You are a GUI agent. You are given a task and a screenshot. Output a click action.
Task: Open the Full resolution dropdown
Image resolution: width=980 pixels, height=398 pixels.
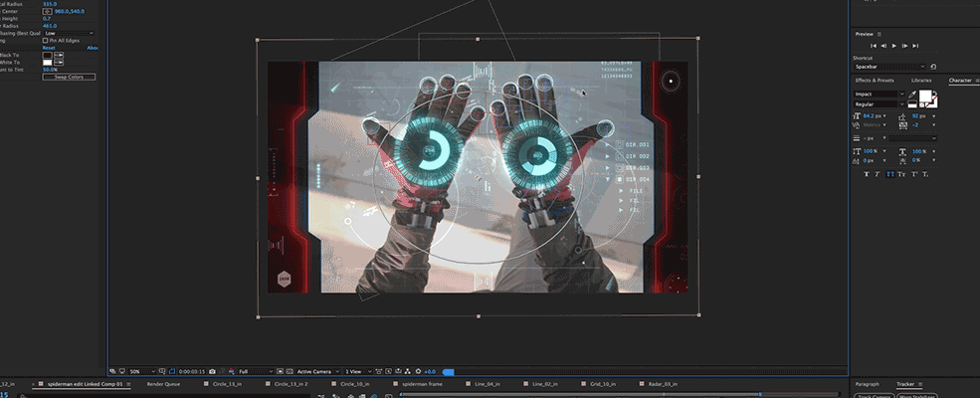click(256, 371)
